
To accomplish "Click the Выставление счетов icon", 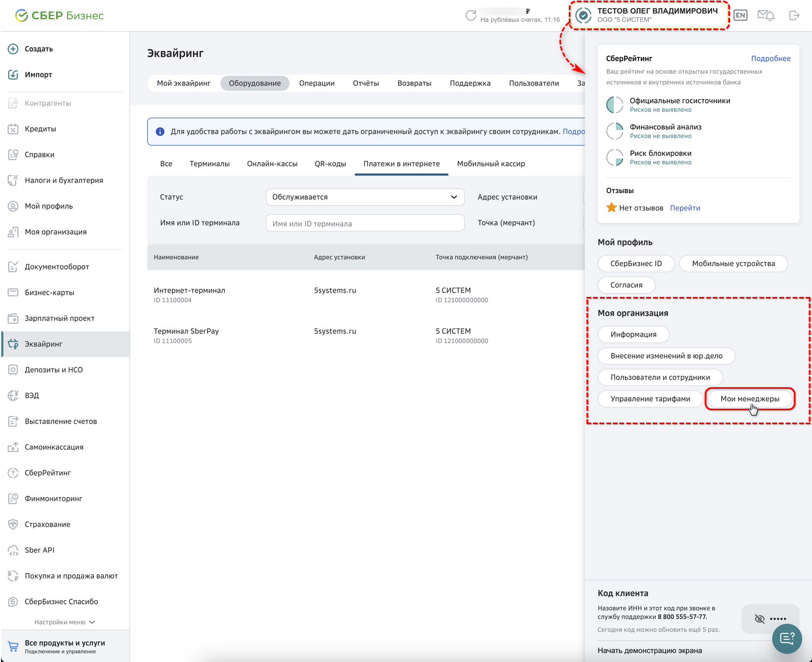I will click(x=13, y=421).
